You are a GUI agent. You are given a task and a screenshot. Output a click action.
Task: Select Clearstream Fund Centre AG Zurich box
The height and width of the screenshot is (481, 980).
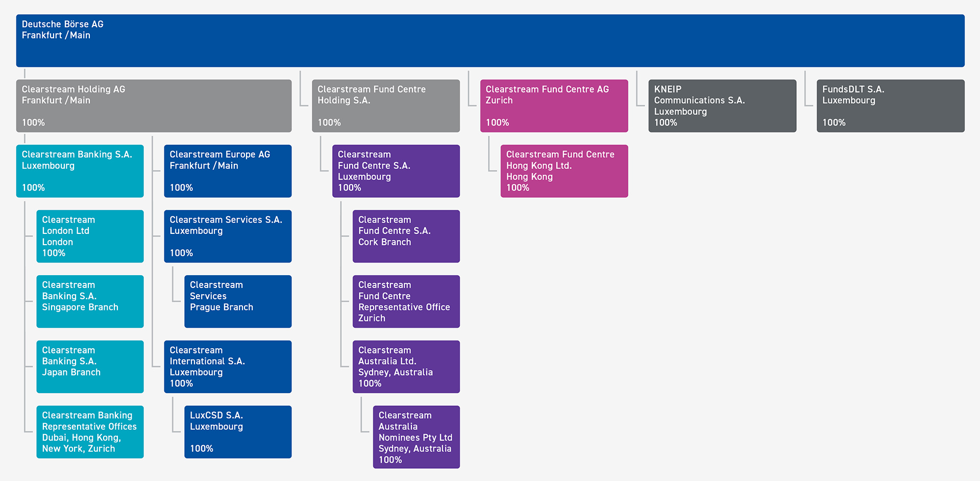[554, 106]
